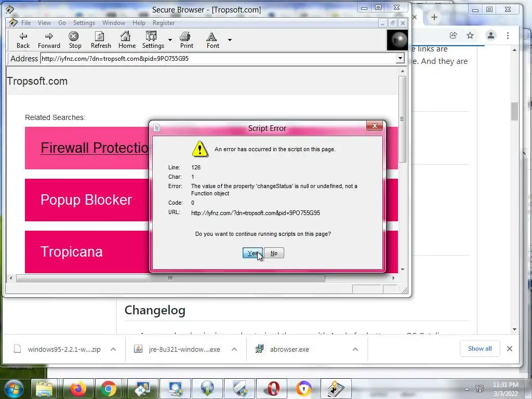Switch to Chrome in the taskbar

click(x=109, y=389)
